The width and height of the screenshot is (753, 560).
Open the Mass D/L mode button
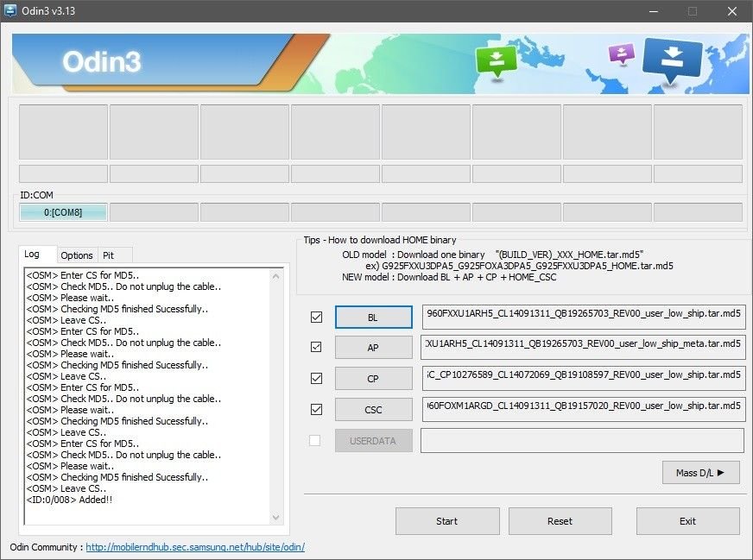coord(700,473)
